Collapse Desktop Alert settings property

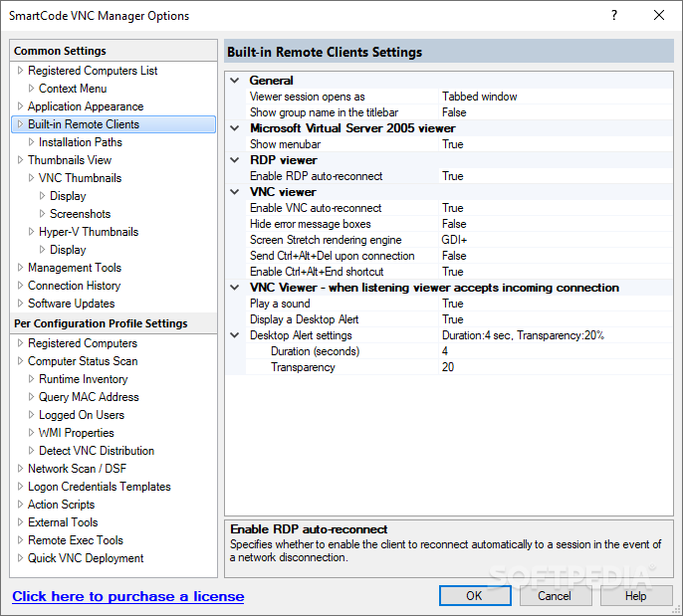235,335
